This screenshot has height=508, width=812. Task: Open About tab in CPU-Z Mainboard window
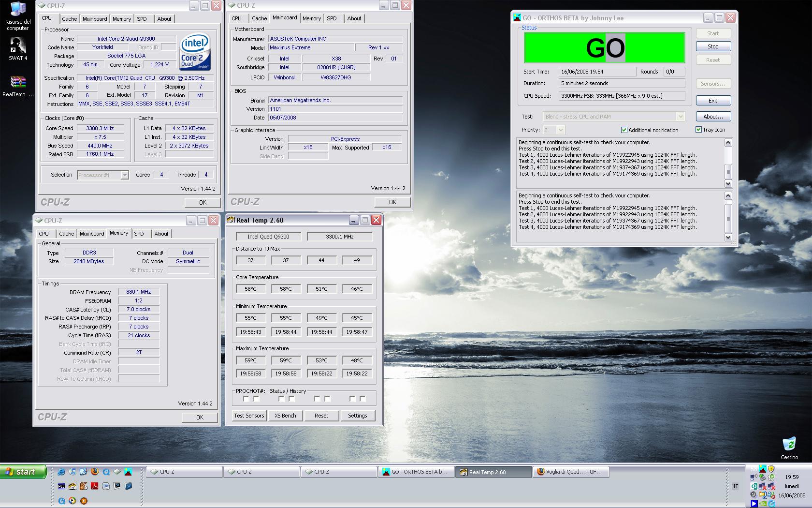(x=354, y=18)
